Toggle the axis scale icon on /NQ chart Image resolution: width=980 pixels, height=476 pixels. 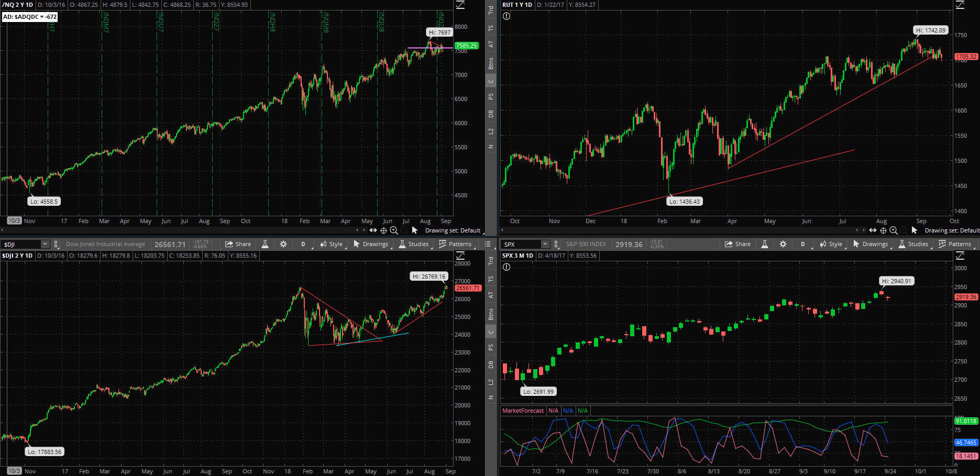click(460, 5)
